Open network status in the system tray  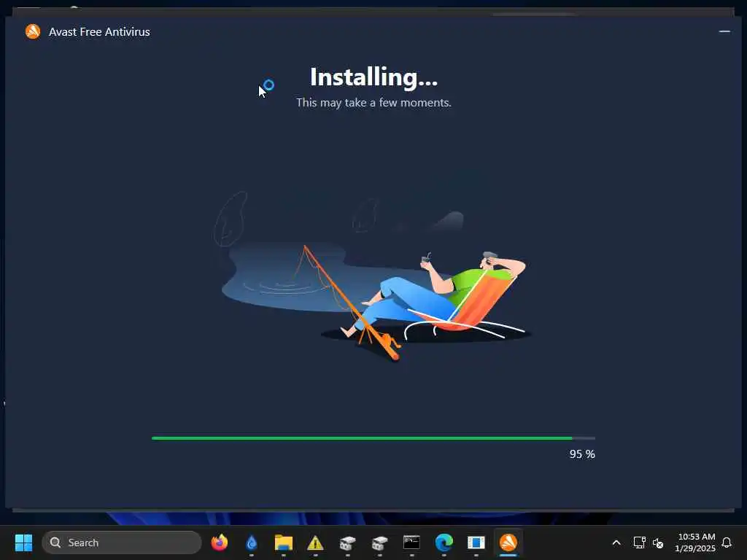639,542
